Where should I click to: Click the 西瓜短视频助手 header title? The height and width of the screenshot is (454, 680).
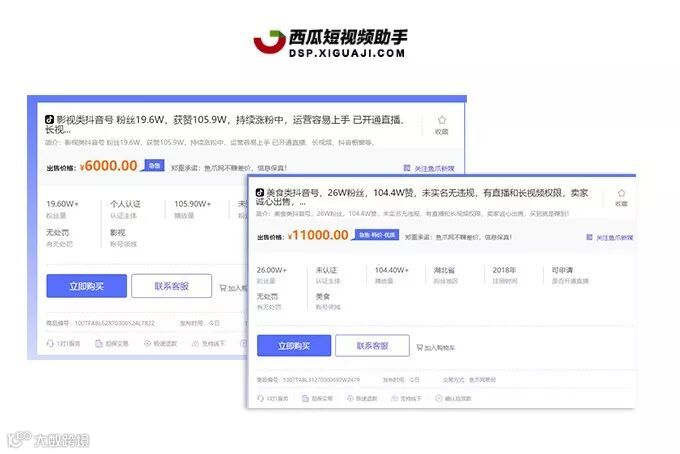[348, 37]
